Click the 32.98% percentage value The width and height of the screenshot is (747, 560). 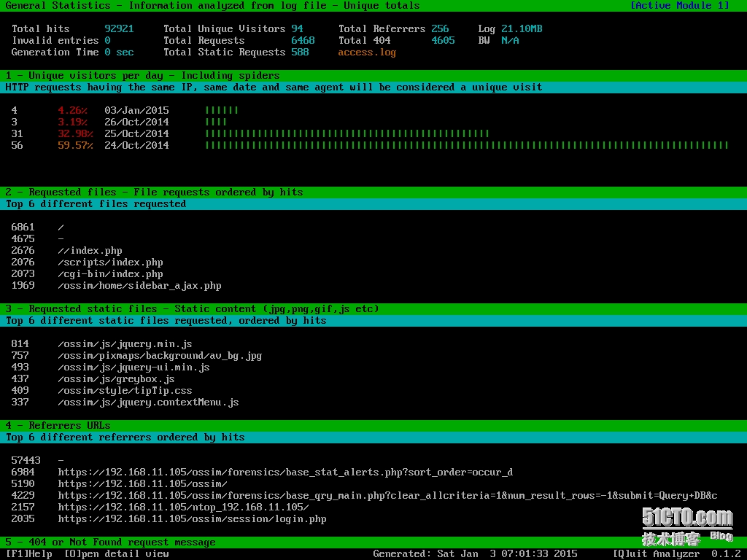pos(75,134)
